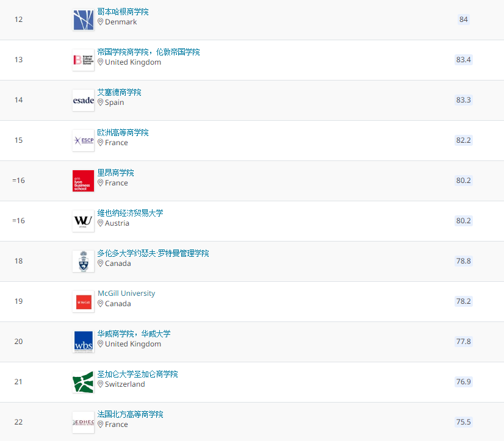Click the Austria location text
Image resolution: width=504 pixels, height=441 pixels.
117,223
